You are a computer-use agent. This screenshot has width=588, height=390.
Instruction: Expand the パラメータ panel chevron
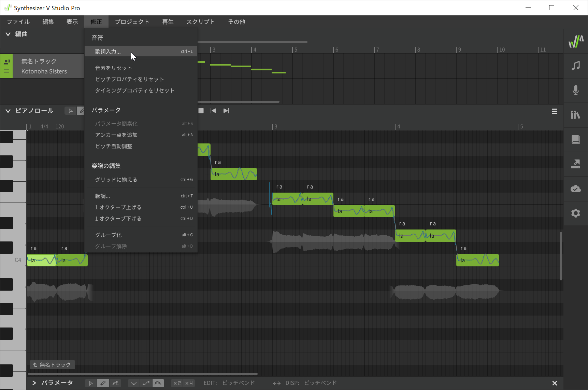34,383
